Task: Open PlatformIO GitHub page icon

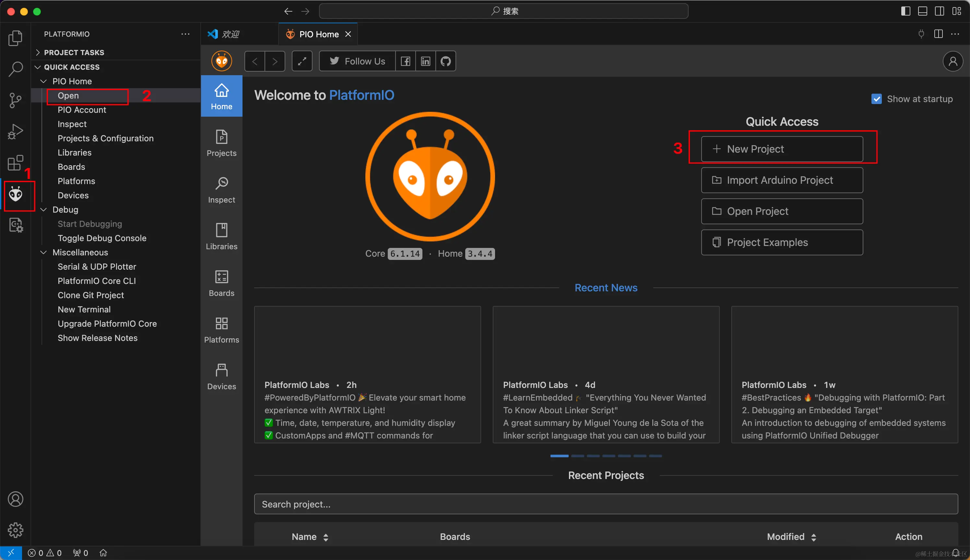Action: (445, 61)
